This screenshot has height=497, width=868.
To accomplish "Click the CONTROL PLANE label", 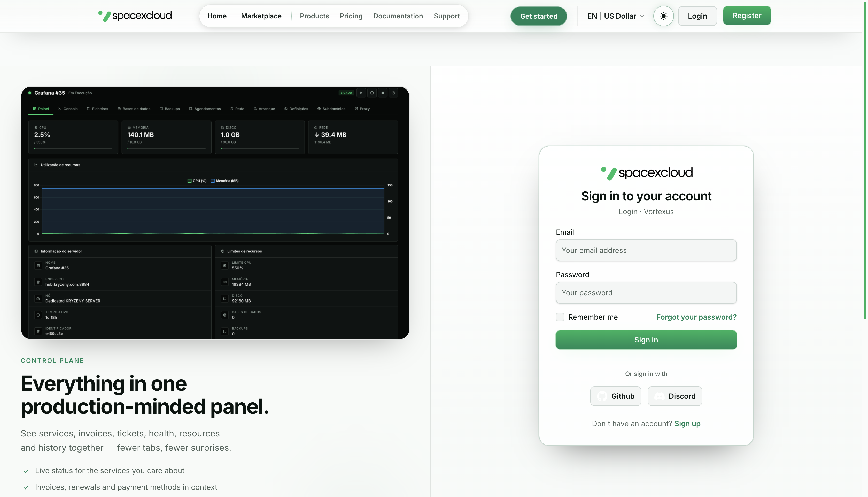I will (52, 360).
